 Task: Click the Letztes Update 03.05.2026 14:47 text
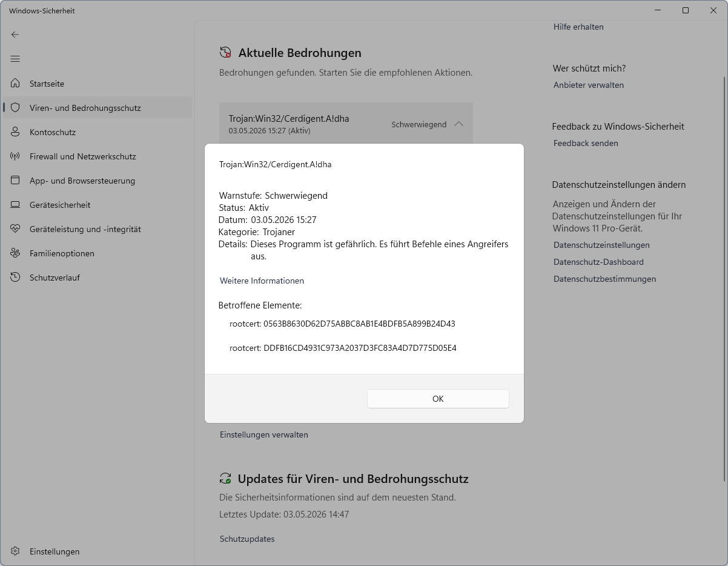pyautogui.click(x=284, y=514)
